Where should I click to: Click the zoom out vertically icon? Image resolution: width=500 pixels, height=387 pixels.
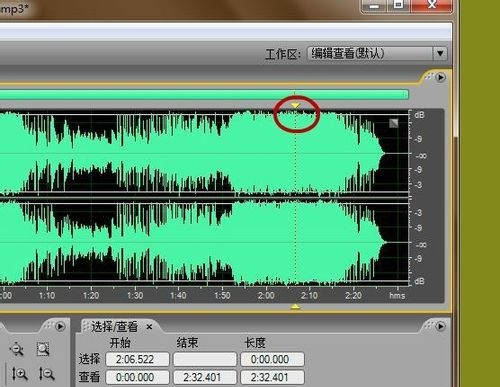pyautogui.click(x=46, y=374)
